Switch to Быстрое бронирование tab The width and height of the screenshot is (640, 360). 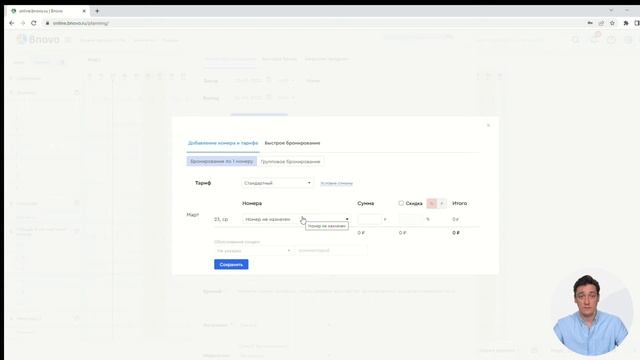292,143
